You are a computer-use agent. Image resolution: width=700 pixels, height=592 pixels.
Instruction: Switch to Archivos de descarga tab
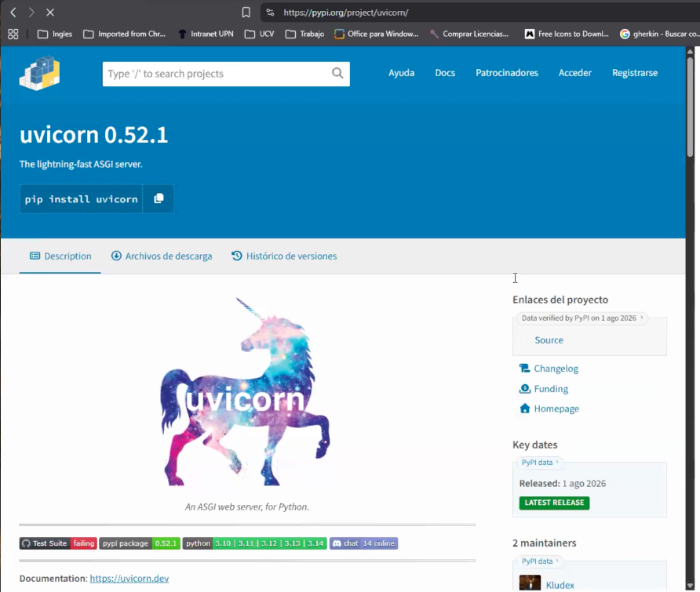[x=162, y=256]
